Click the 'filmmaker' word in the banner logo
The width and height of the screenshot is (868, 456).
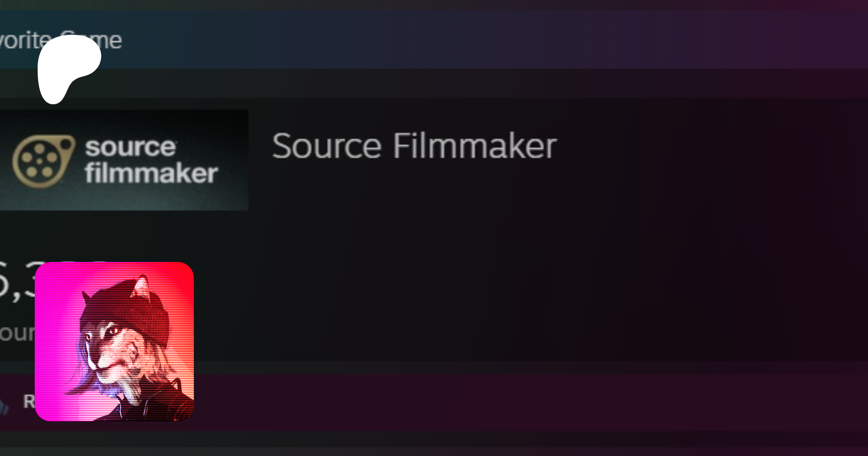[x=151, y=173]
